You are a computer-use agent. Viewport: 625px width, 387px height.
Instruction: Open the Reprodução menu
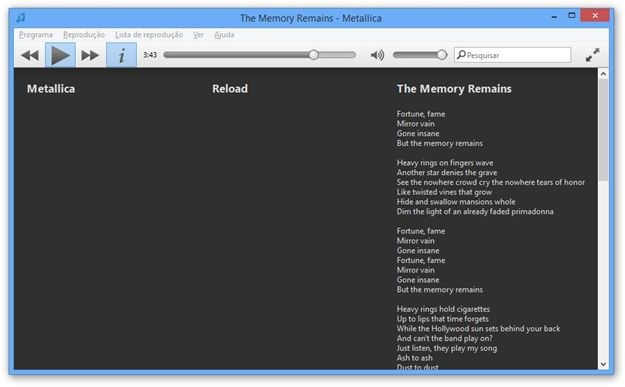click(x=84, y=35)
